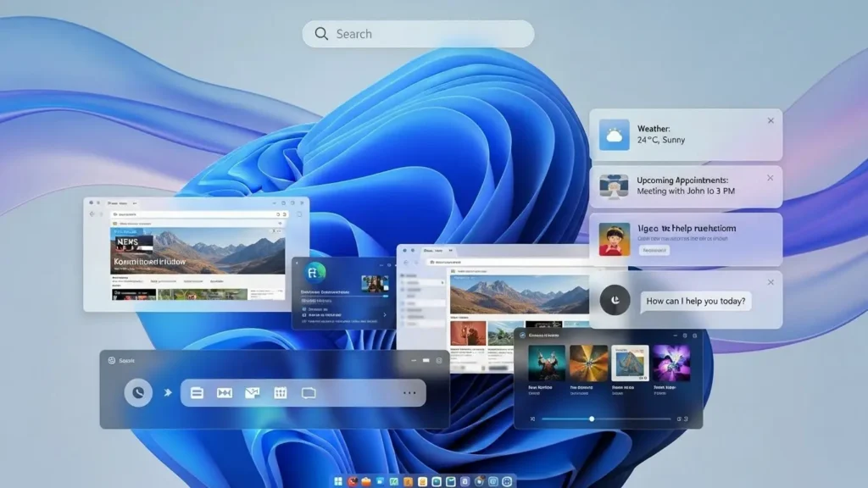Expand the ellipsis menu in the quick access bar
Screen dimensions: 868x488
point(409,391)
